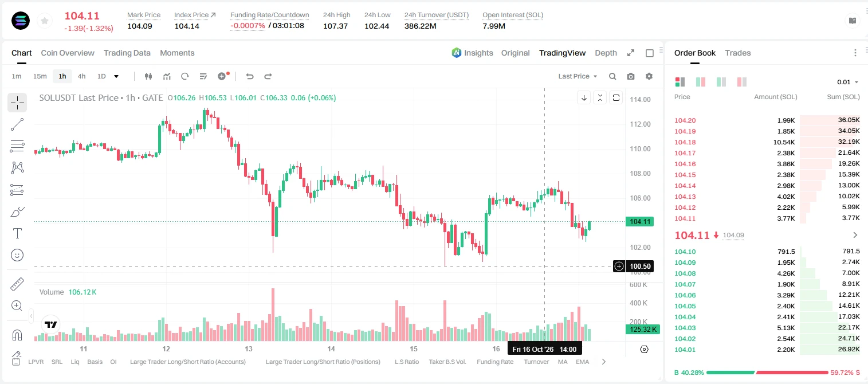Select the trend line drawing tool

pyautogui.click(x=17, y=124)
